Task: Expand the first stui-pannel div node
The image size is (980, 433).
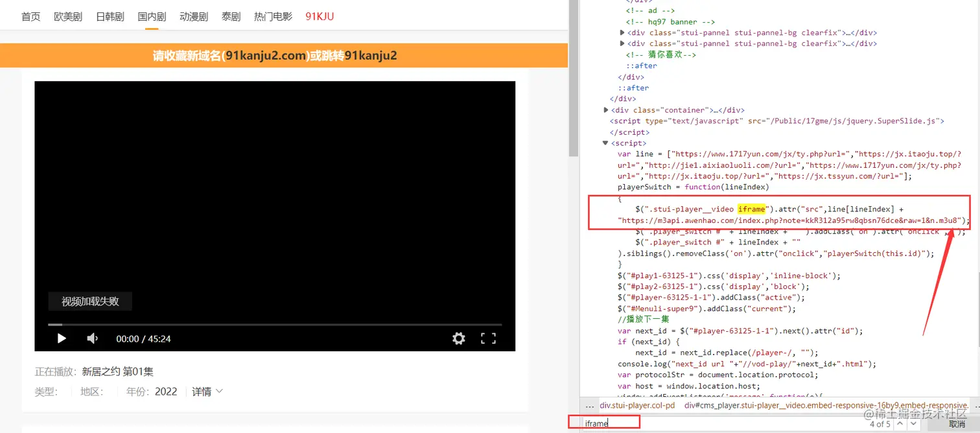Action: point(623,32)
